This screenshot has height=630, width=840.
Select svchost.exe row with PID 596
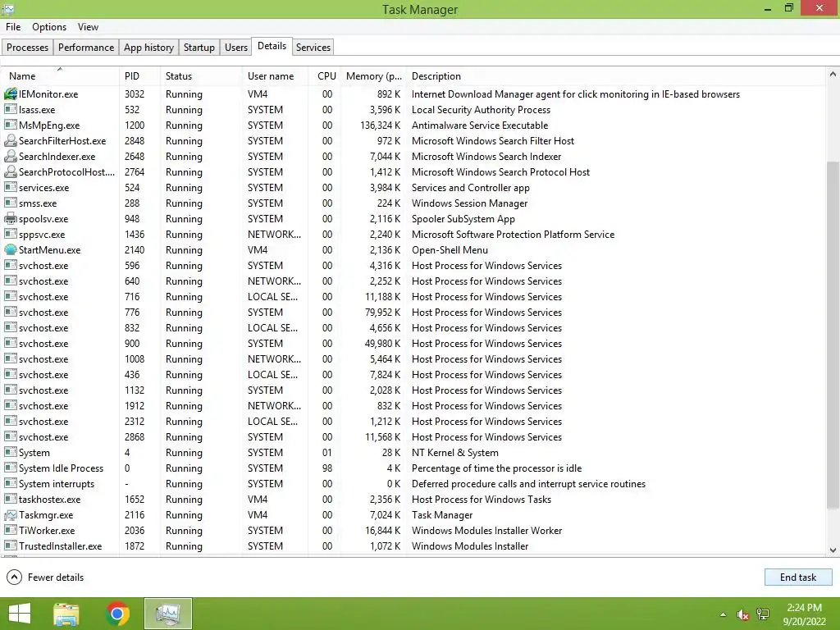[413, 265]
